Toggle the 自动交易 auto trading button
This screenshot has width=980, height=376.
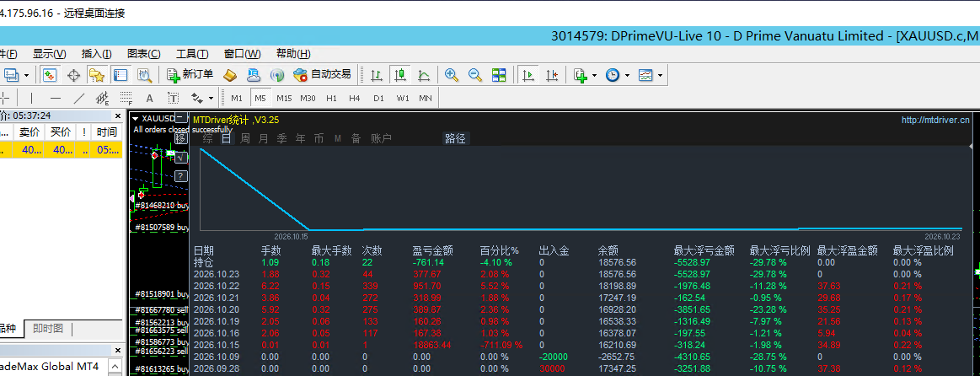coord(322,75)
